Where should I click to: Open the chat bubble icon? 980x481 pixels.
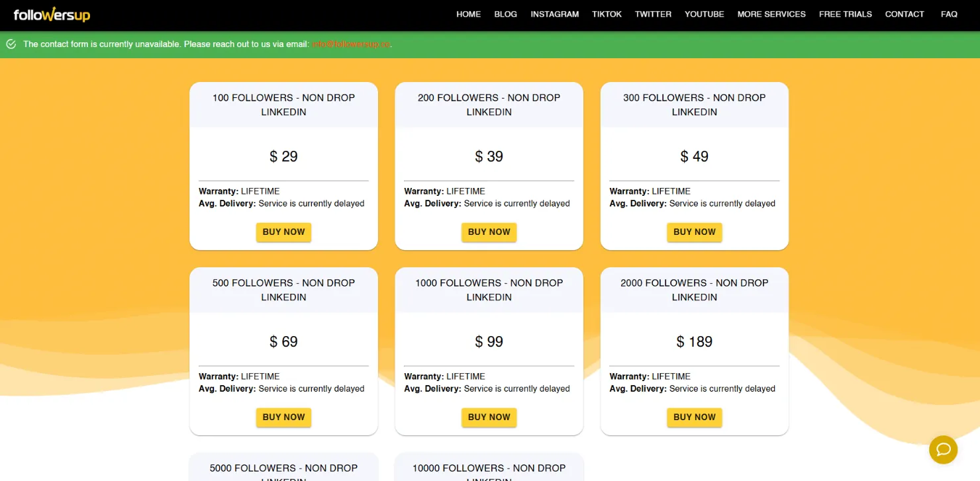(x=943, y=449)
